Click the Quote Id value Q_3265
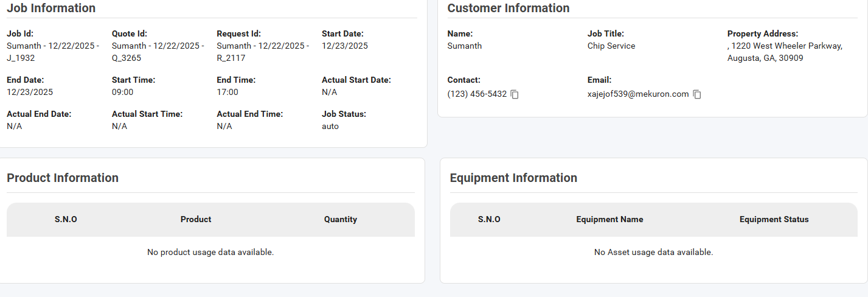Image resolution: width=868 pixels, height=297 pixels. tap(158, 52)
